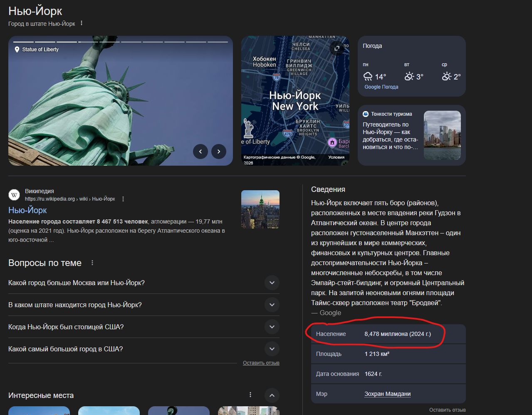The height and width of the screenshot is (415, 532).
Task: Open the tourism guide skyline thumbnail
Action: point(442,135)
